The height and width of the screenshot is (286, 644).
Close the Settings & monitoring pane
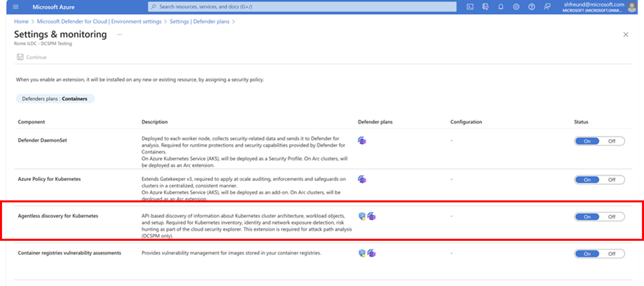coord(626,35)
